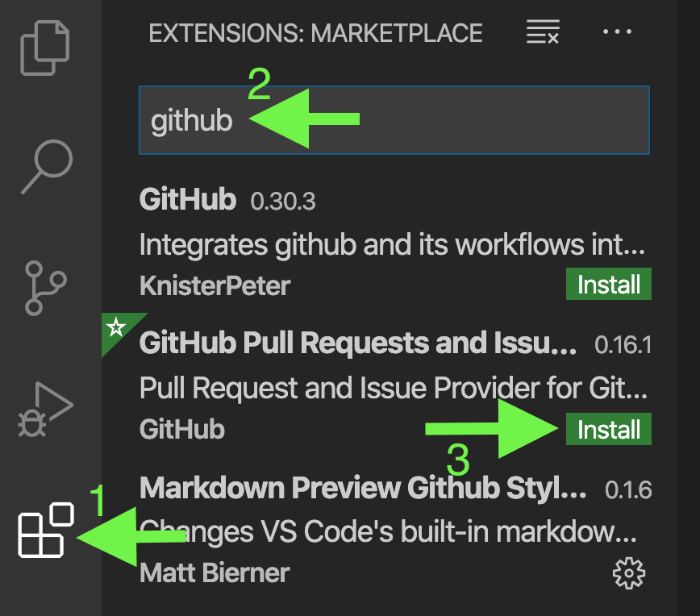Focus the extensions search box containing github
This screenshot has width=700, height=616.
click(x=394, y=120)
